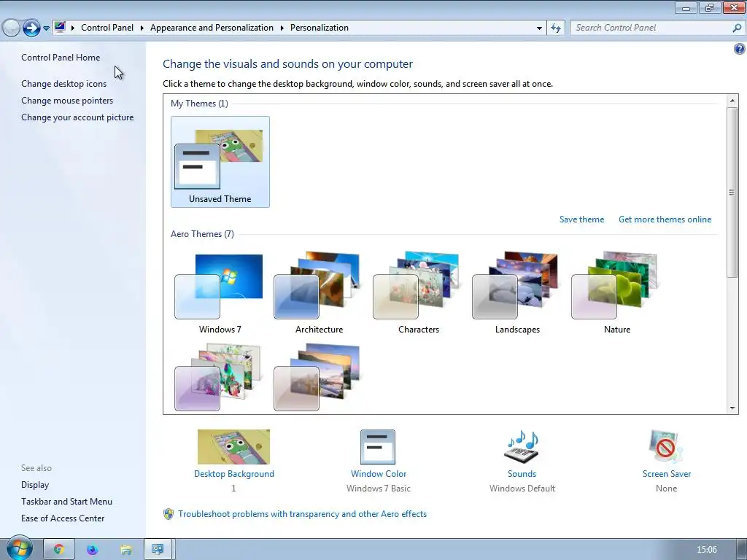The width and height of the screenshot is (747, 560).
Task: Apply the Landscapes theme
Action: tap(517, 292)
